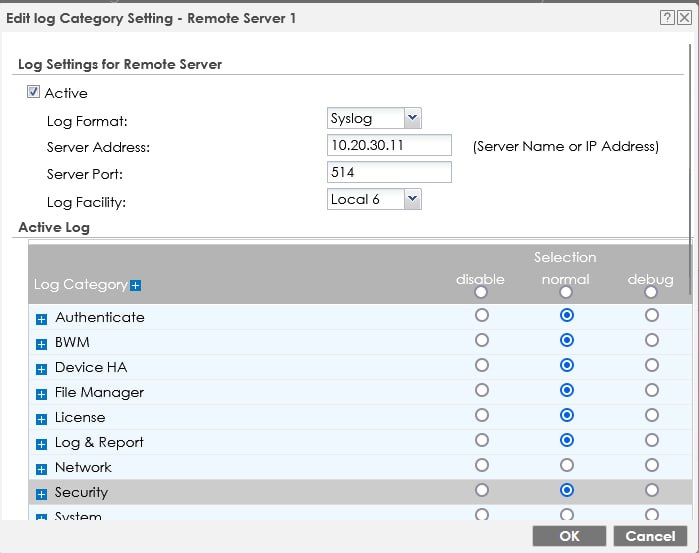Select disable for the Security category
The height and width of the screenshot is (553, 699).
[482, 490]
